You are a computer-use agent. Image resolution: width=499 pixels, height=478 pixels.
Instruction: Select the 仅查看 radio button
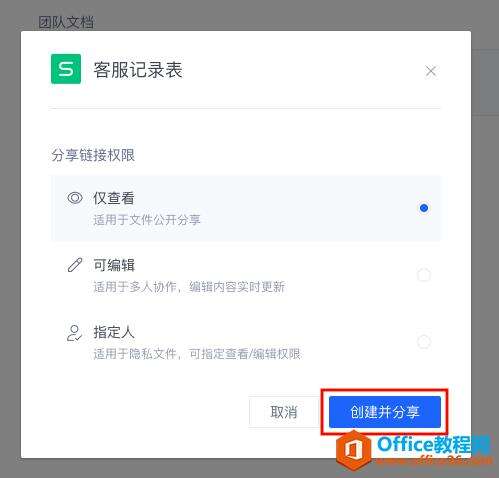(x=424, y=208)
